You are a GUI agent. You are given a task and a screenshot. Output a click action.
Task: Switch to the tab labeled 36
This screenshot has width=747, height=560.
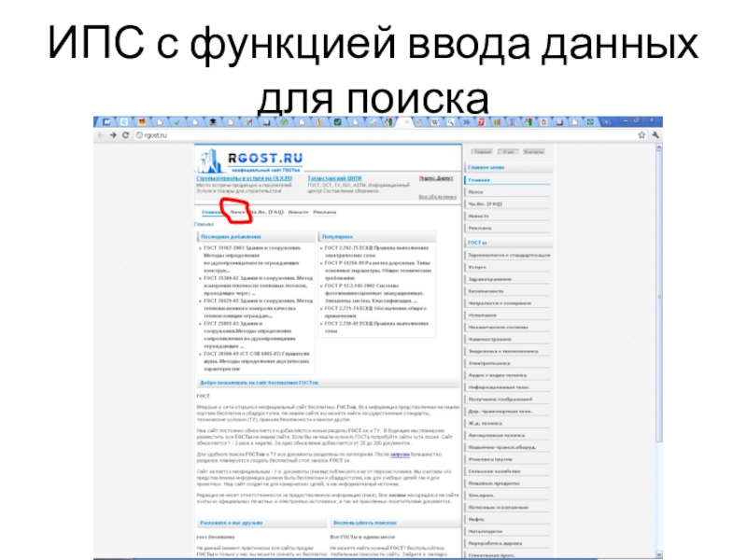(466, 122)
